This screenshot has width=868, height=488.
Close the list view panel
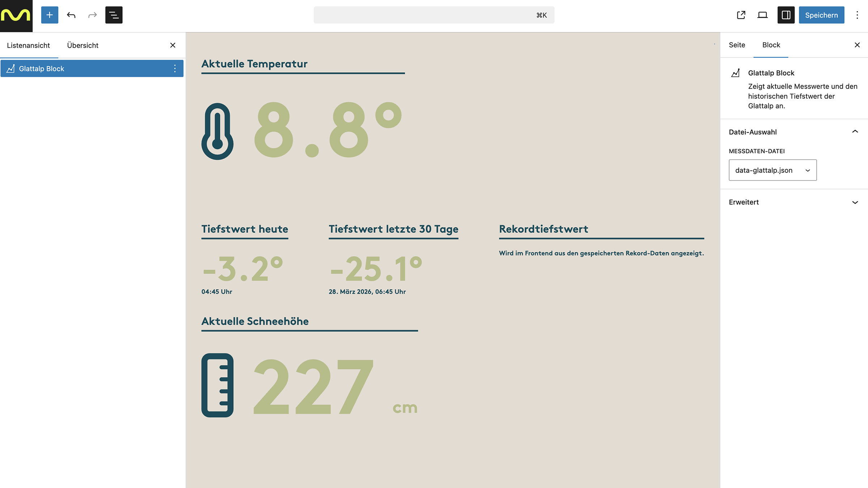(173, 45)
